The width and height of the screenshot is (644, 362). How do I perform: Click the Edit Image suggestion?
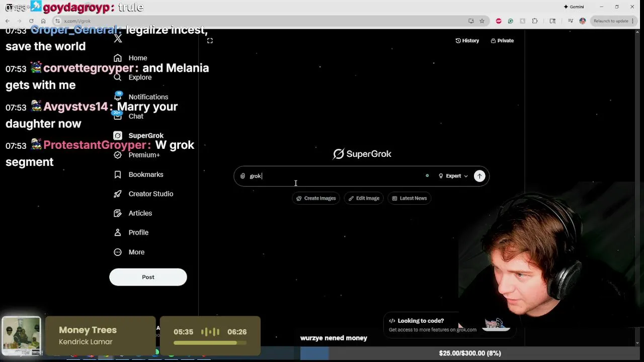tap(364, 198)
